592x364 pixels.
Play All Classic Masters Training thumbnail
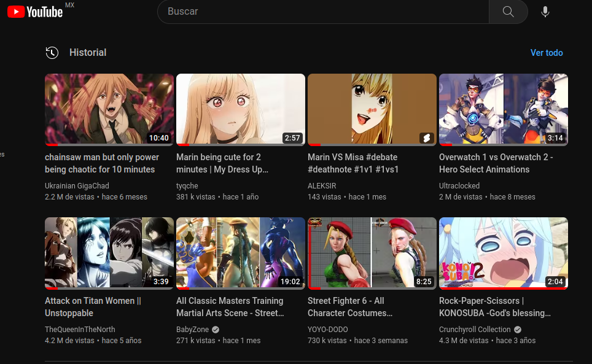(x=241, y=253)
